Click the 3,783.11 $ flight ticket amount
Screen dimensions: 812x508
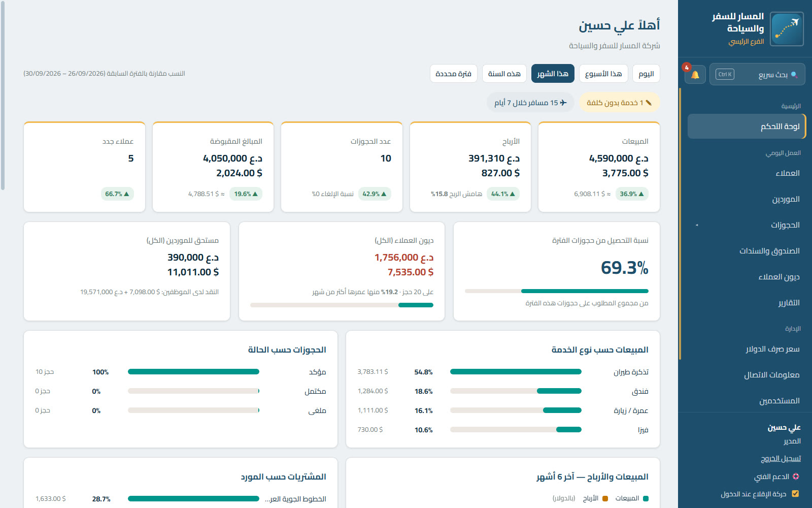pos(373,372)
